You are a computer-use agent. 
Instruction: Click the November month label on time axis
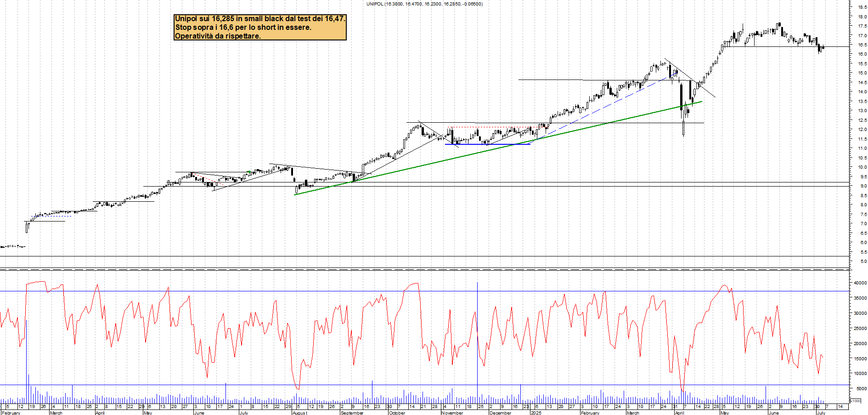[452, 413]
